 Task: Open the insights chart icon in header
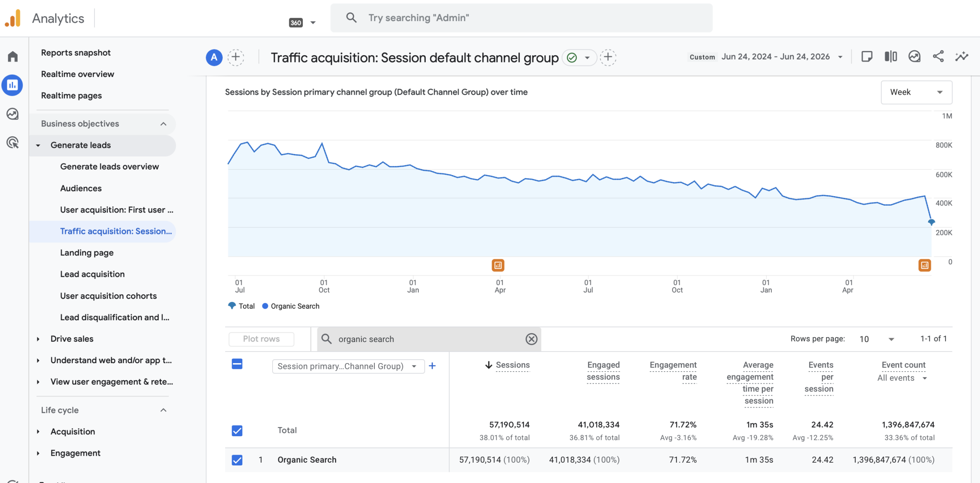point(914,57)
